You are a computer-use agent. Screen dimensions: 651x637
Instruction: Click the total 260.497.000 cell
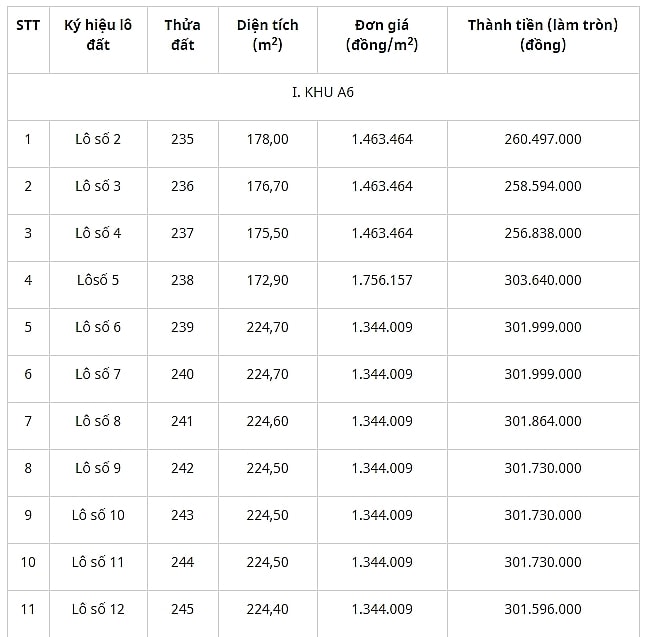pos(543,139)
